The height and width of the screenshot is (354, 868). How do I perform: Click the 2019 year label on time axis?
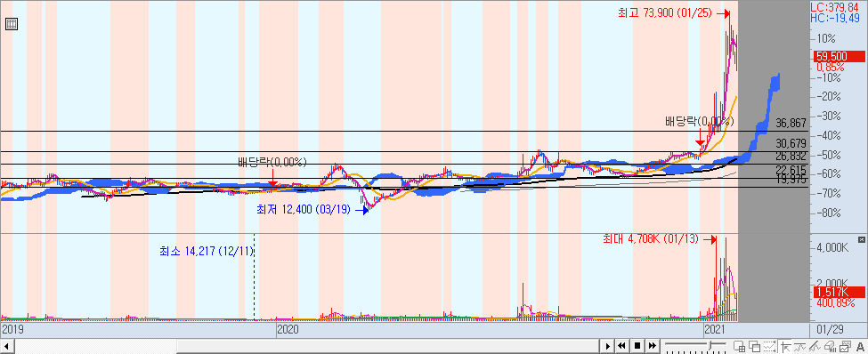12,330
